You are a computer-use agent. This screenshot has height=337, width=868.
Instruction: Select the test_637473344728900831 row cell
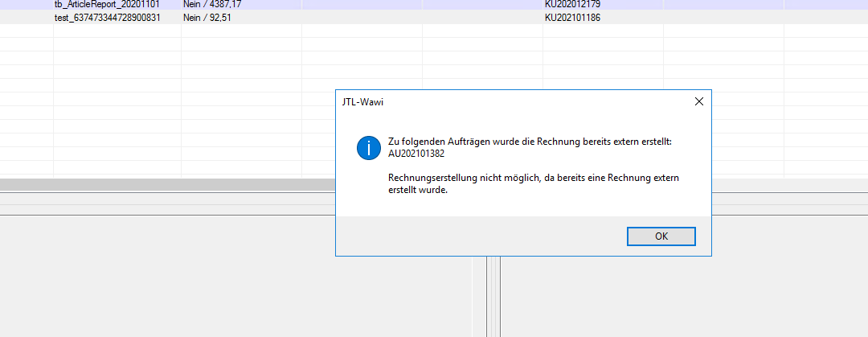(x=117, y=17)
